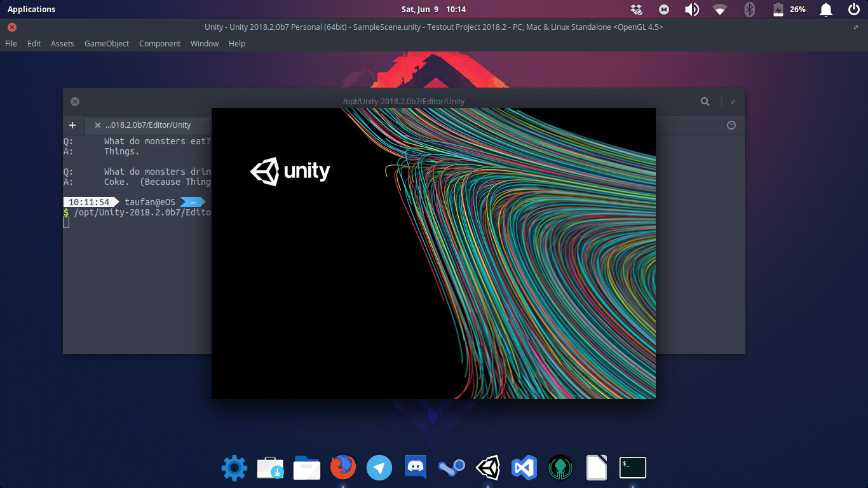Open the Applications menu
Screen dimensions: 868x488
coord(31,9)
